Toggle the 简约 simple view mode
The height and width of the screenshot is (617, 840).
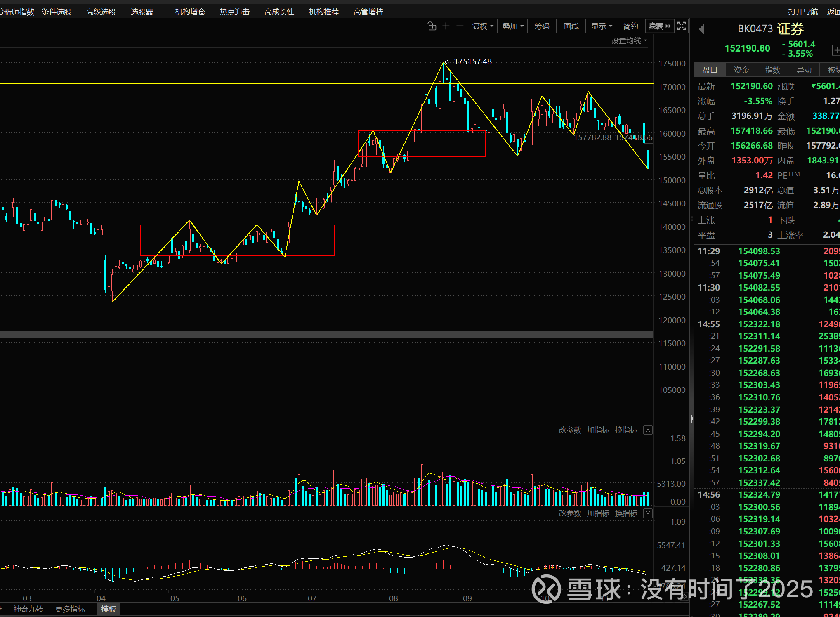630,26
